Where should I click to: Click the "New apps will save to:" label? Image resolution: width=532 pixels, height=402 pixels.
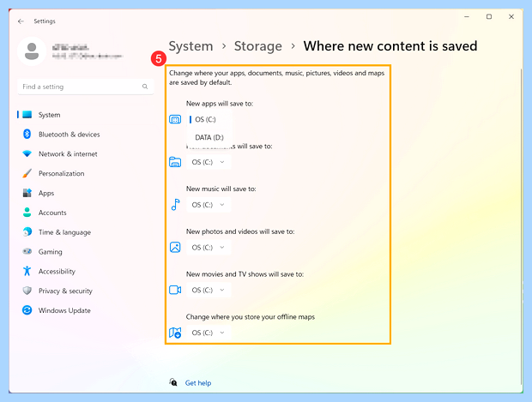click(220, 104)
